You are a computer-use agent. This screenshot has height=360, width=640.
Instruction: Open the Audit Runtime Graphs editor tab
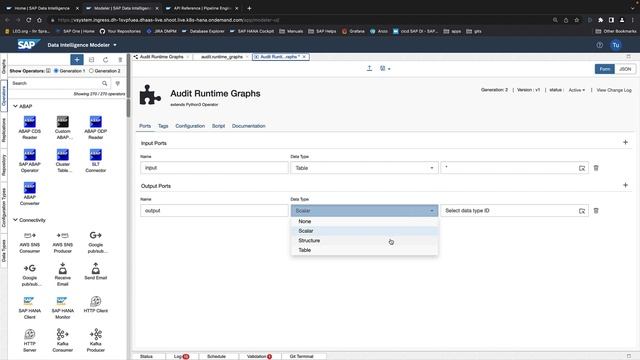point(162,57)
